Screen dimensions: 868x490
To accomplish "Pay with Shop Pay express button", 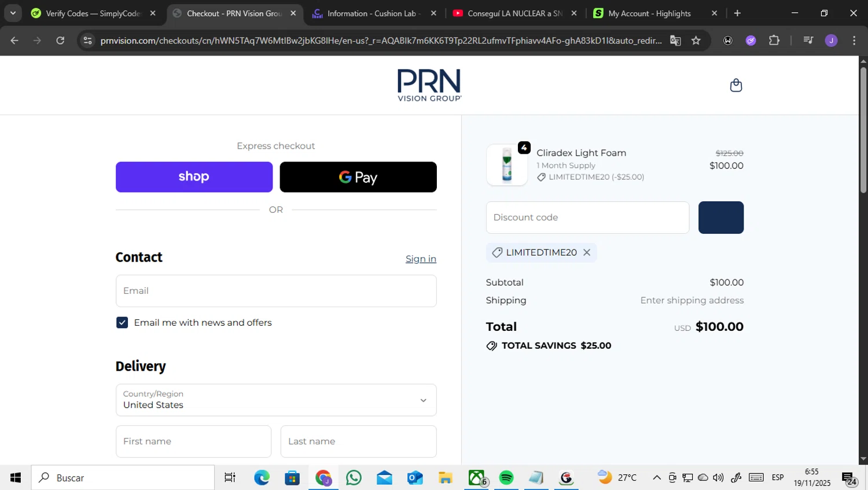I will [x=194, y=177].
